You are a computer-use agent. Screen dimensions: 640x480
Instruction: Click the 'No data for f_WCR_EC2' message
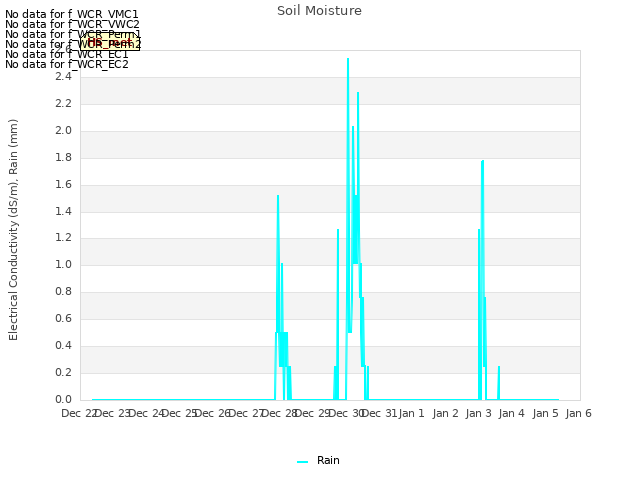[67, 64]
